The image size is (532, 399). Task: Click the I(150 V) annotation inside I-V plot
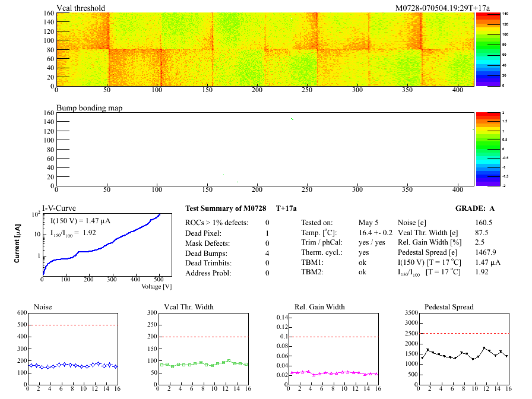(x=80, y=221)
